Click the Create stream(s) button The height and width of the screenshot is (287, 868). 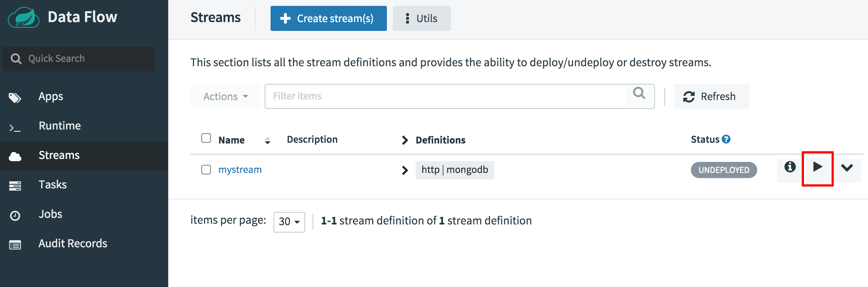[x=328, y=18]
